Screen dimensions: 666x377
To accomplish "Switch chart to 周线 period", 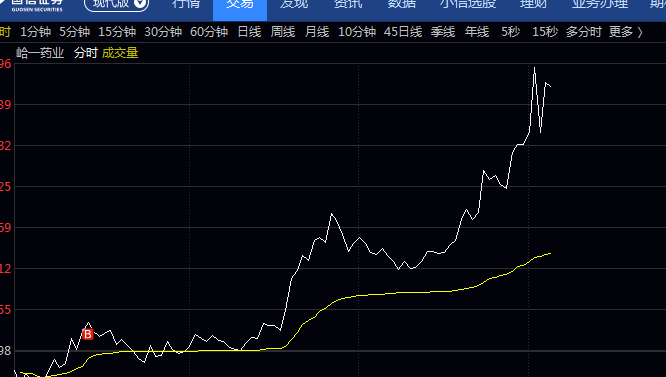I will [x=283, y=32].
